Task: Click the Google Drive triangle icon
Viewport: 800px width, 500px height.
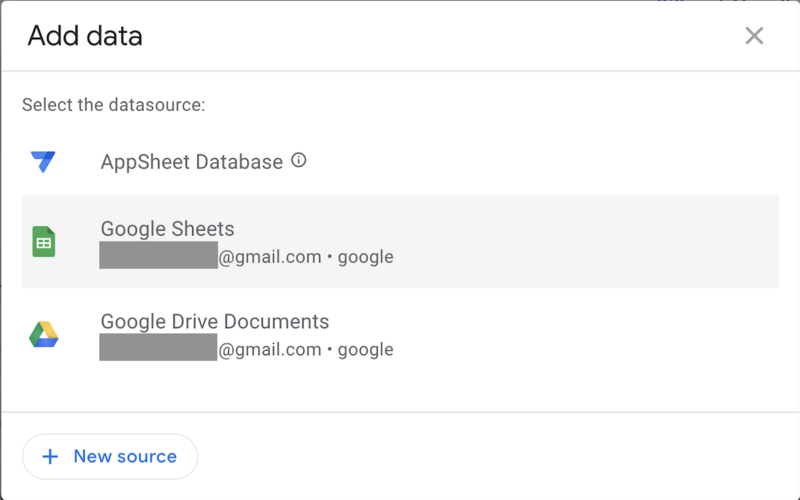Action: 44,335
